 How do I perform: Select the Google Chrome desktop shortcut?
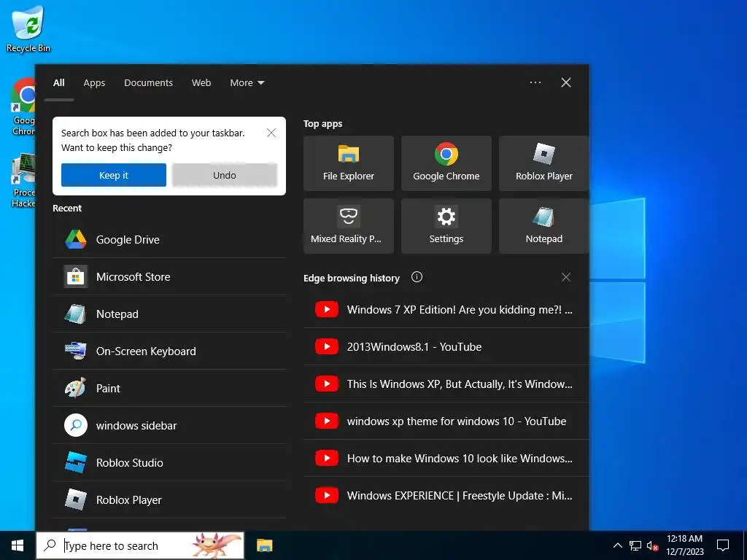(23, 106)
